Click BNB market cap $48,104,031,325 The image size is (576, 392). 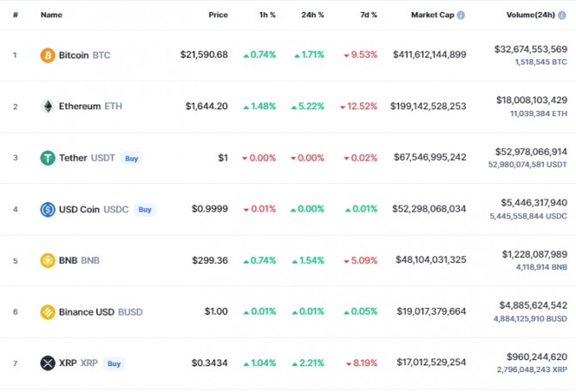pyautogui.click(x=431, y=260)
